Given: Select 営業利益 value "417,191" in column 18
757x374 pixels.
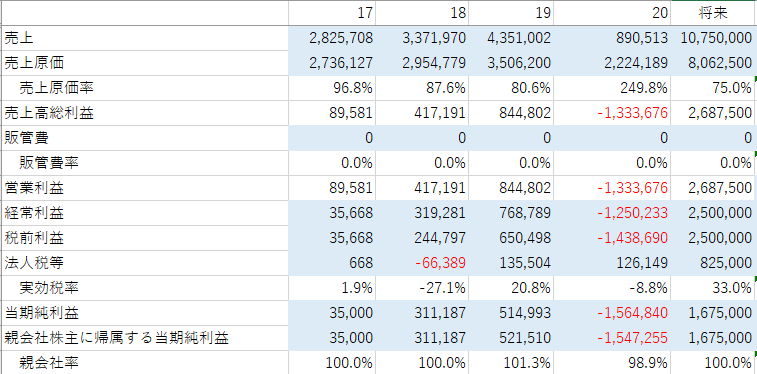Looking at the screenshot, I should [421, 188].
